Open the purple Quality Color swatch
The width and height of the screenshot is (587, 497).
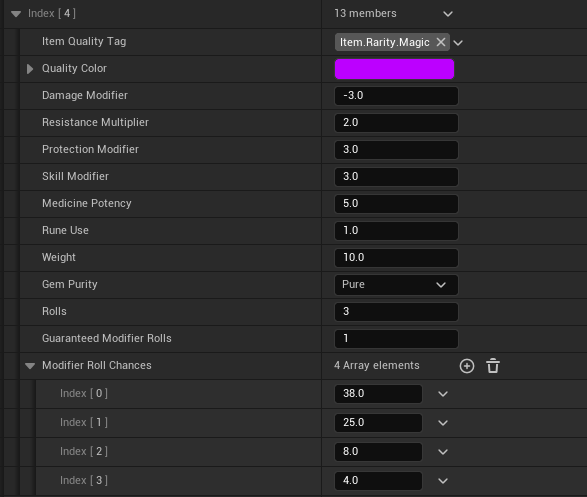click(x=394, y=69)
